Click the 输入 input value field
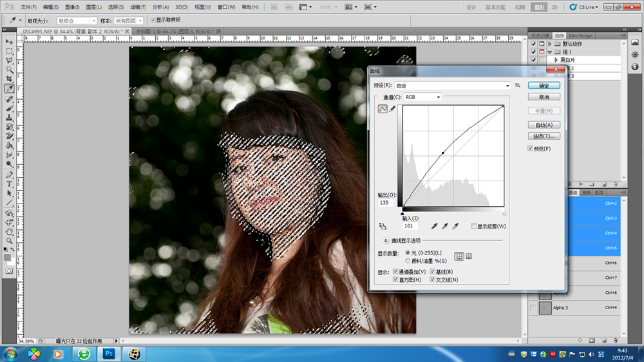The height and width of the screenshot is (362, 644). pos(410,226)
